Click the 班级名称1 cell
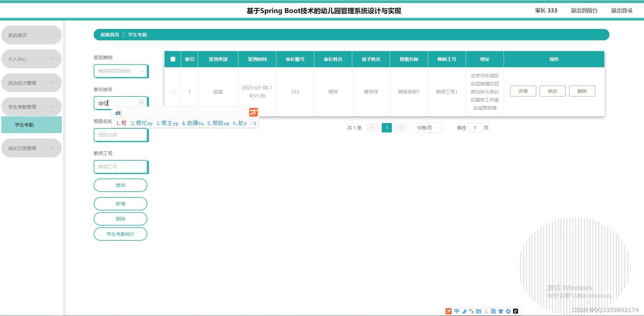The width and height of the screenshot is (644, 316). point(409,91)
